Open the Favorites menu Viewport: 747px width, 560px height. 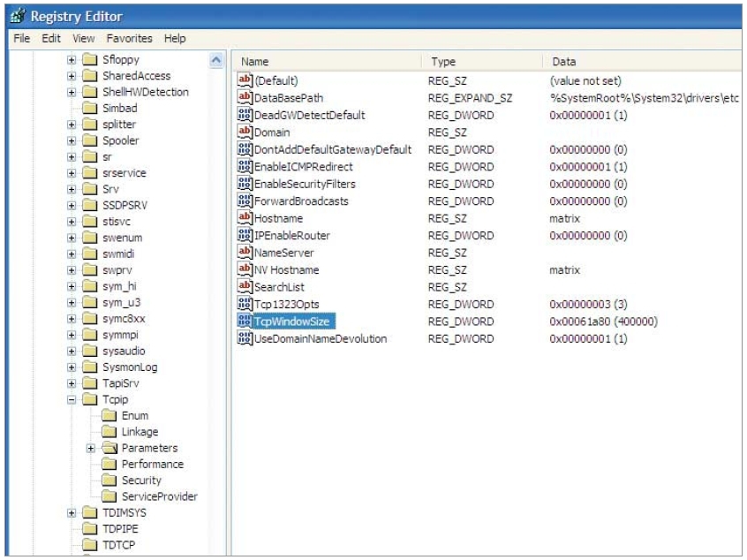129,38
